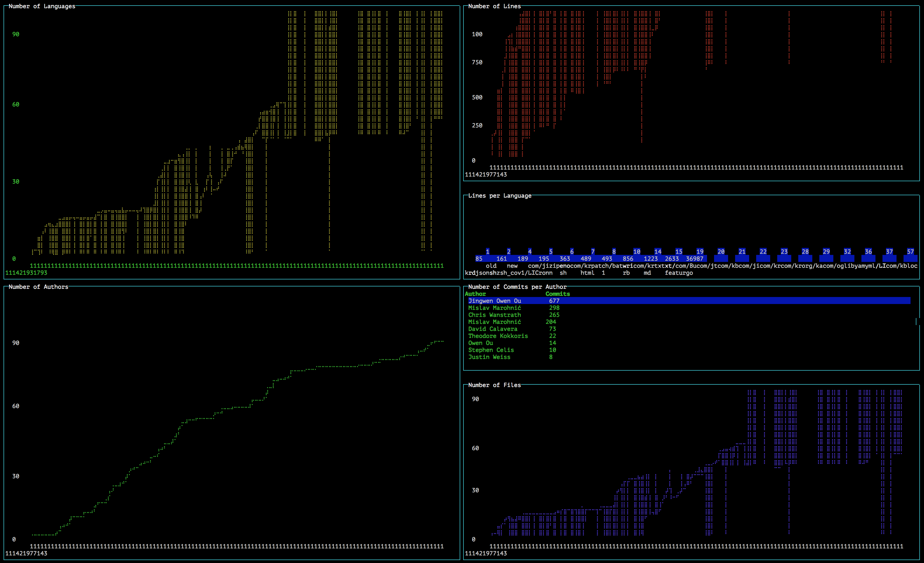Focus the Lines per Language panel title
This screenshot has width=924, height=563.
(499, 196)
